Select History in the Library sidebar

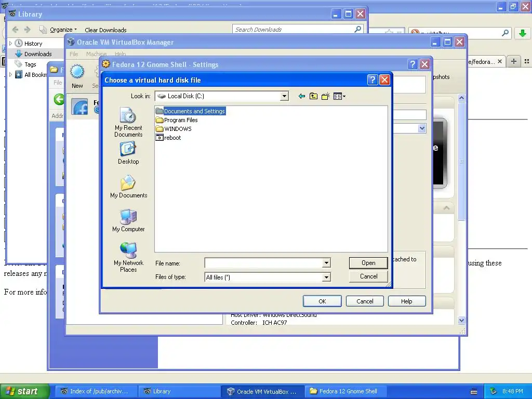point(33,44)
